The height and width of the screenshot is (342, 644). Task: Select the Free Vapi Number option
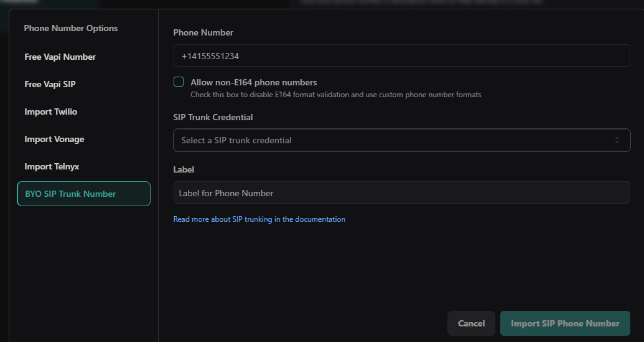60,57
